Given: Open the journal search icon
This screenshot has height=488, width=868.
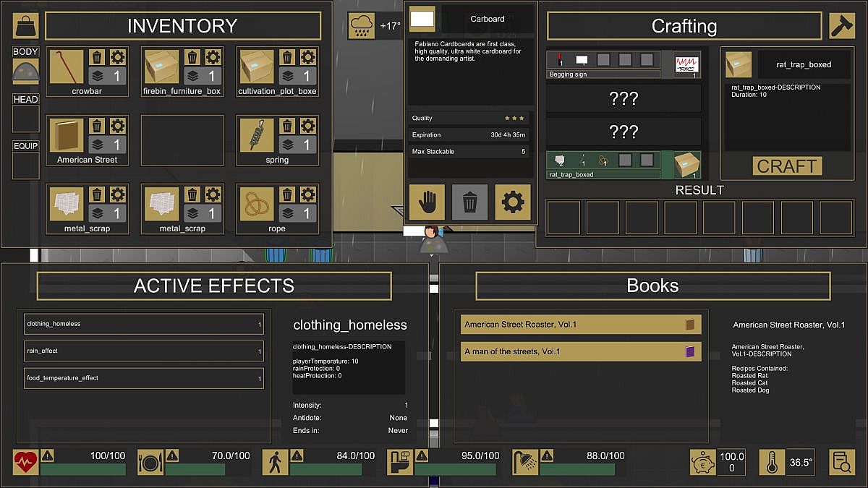Looking at the screenshot, I should (842, 462).
